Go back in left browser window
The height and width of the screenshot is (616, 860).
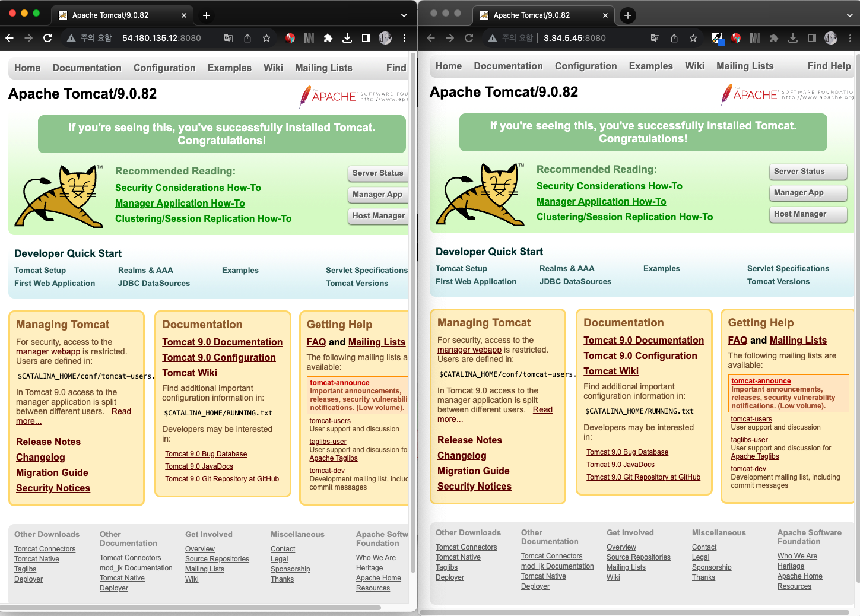point(9,38)
